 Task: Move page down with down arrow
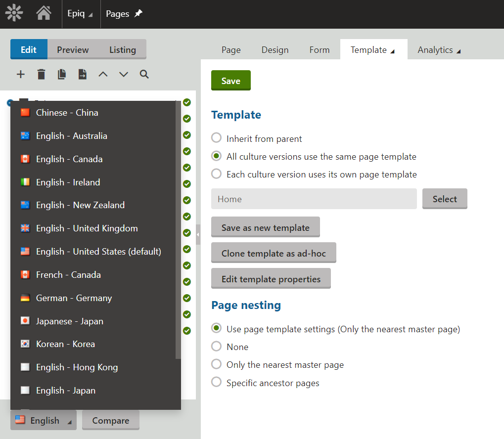(x=124, y=74)
